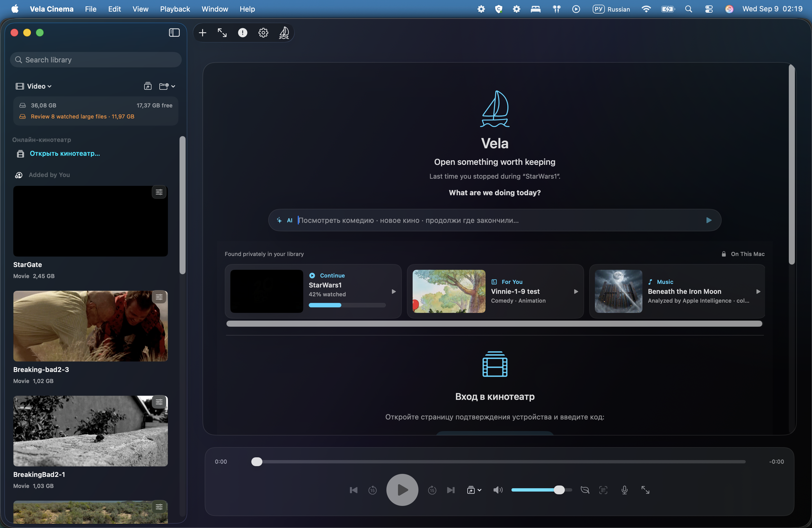Mute the speaker volume icon

pos(498,490)
